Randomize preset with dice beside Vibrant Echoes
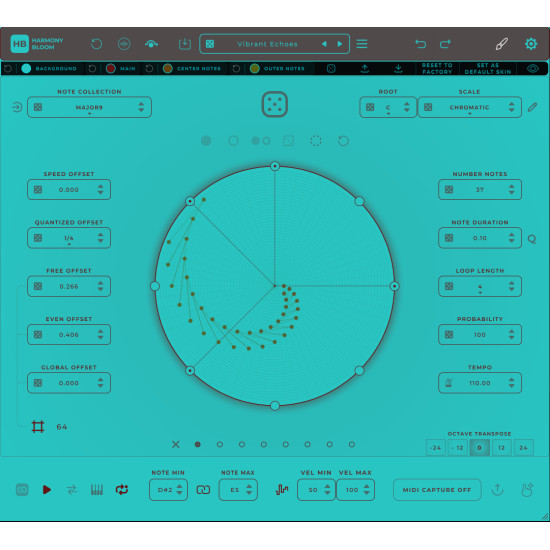Viewport: 550px width, 550px height. (x=210, y=44)
